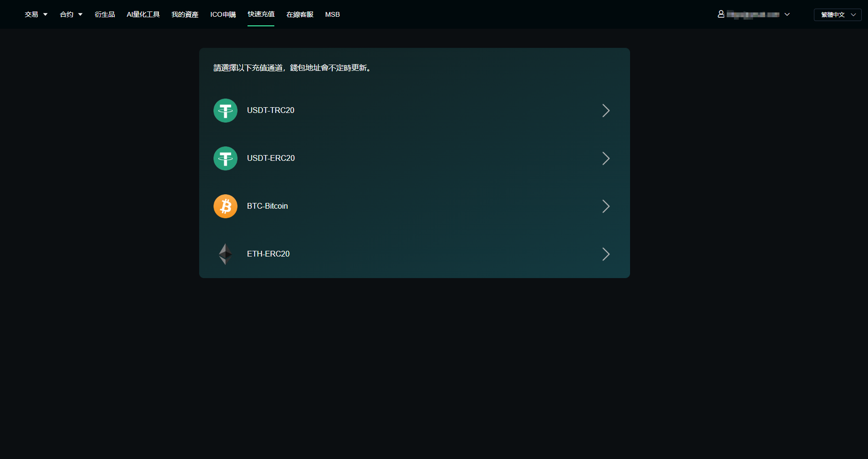Viewport: 868px width, 459px height.
Task: Click the Ethereum diamond logo icon
Action: 225,254
